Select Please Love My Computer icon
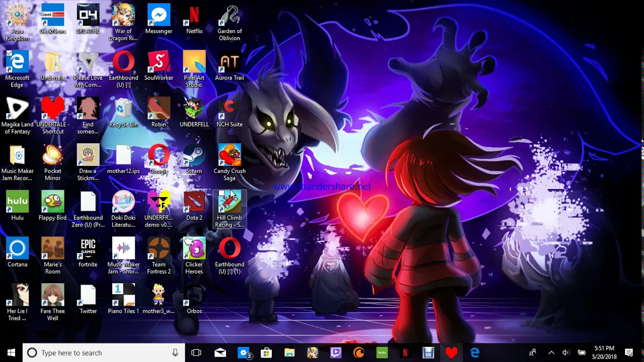The width and height of the screenshot is (644, 362). coord(88,69)
